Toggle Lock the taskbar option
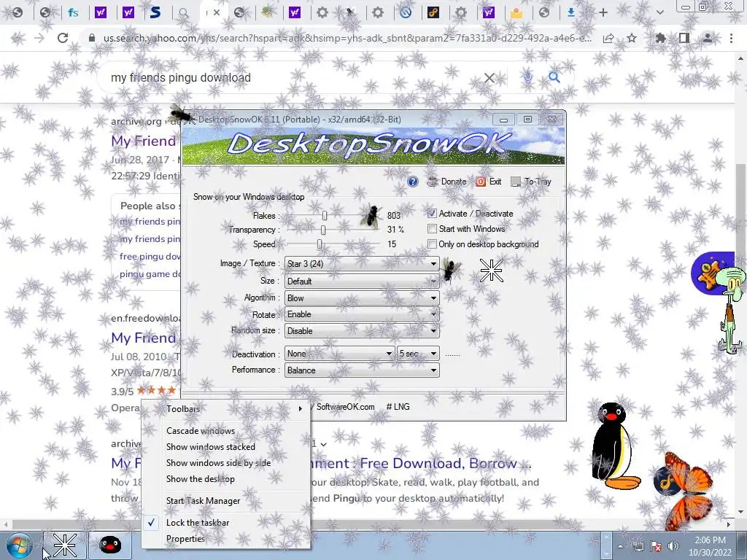Viewport: 747px width, 560px height. [197, 522]
